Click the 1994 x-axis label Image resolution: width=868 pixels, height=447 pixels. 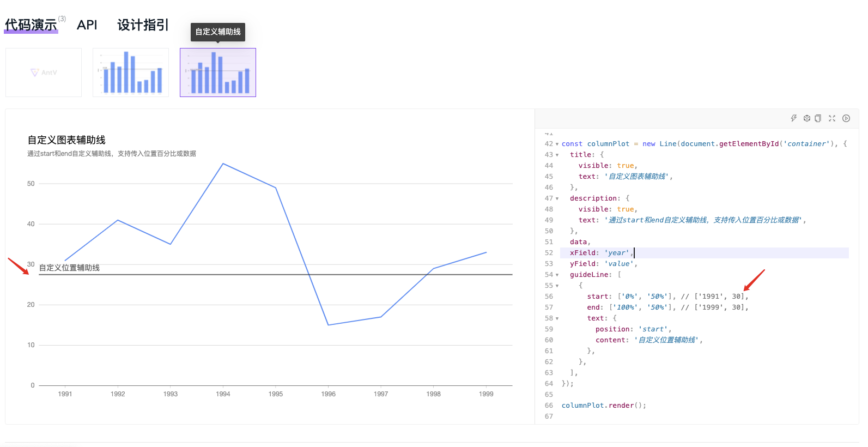coord(223,394)
